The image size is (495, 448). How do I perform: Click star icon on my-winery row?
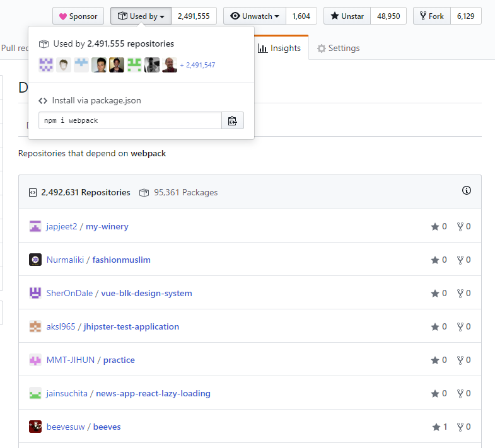coord(435,227)
